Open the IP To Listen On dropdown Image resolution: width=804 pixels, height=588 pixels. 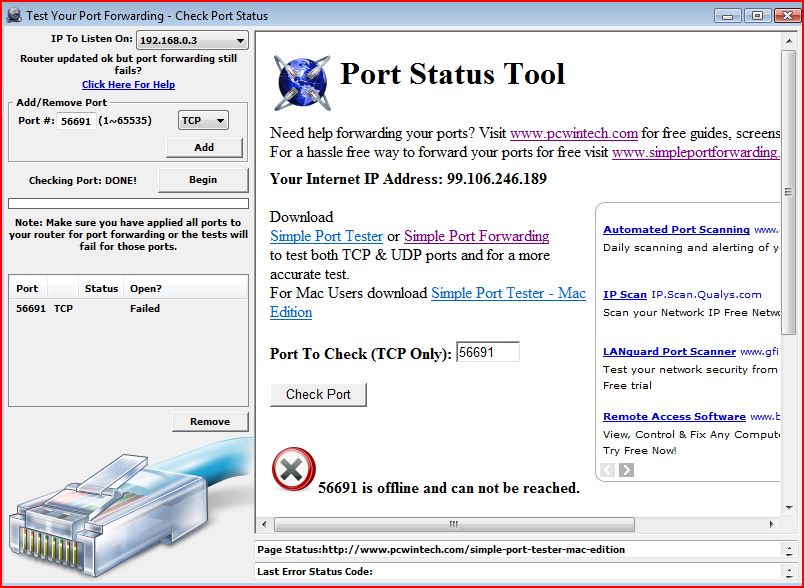[192, 40]
